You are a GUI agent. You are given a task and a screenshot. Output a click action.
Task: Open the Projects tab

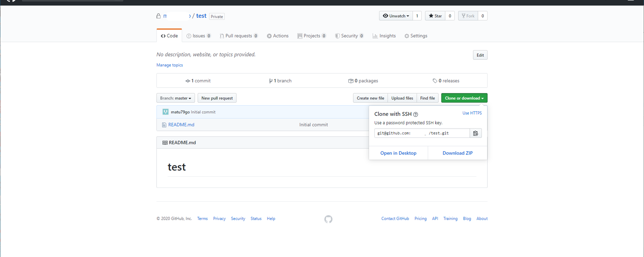pyautogui.click(x=312, y=36)
